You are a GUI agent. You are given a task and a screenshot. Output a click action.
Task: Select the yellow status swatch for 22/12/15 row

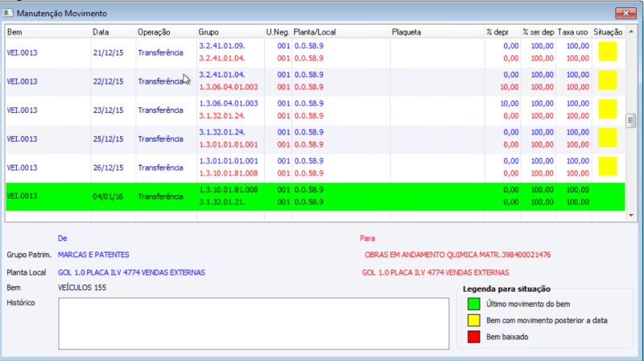608,80
